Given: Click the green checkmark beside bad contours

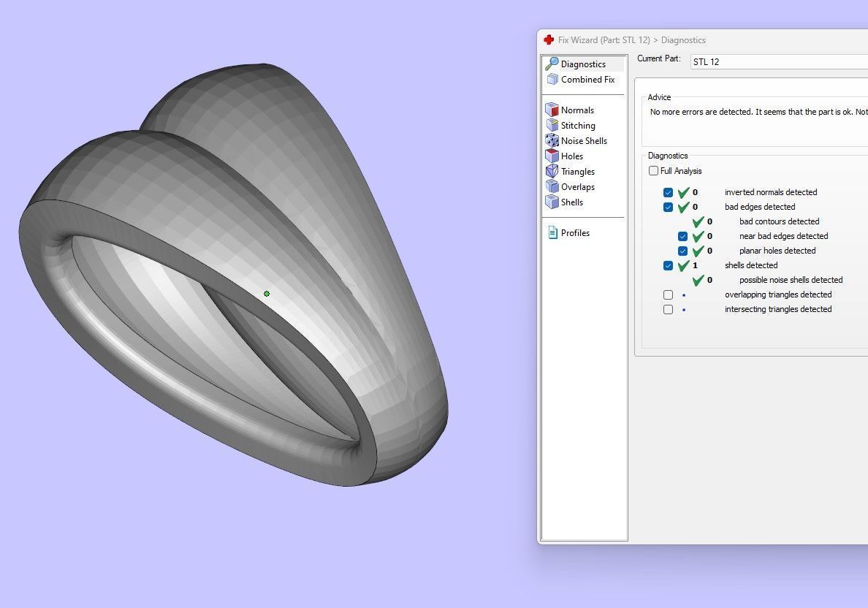Looking at the screenshot, I should click(x=698, y=221).
